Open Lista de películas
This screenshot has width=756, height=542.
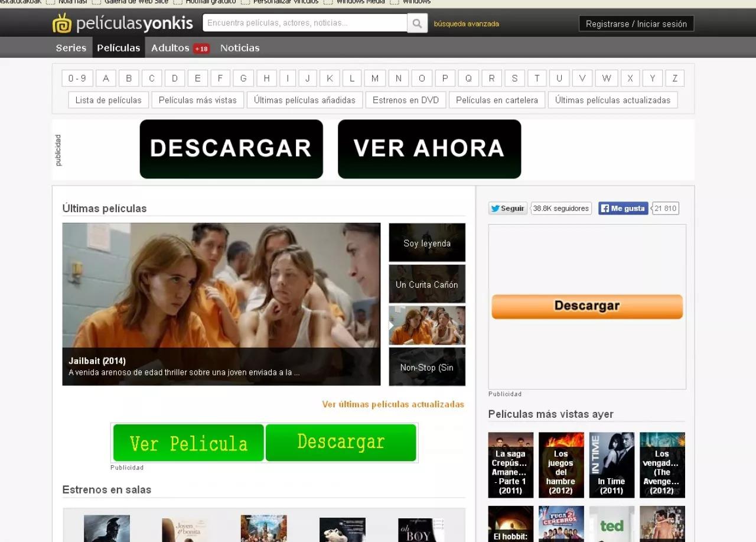point(109,100)
